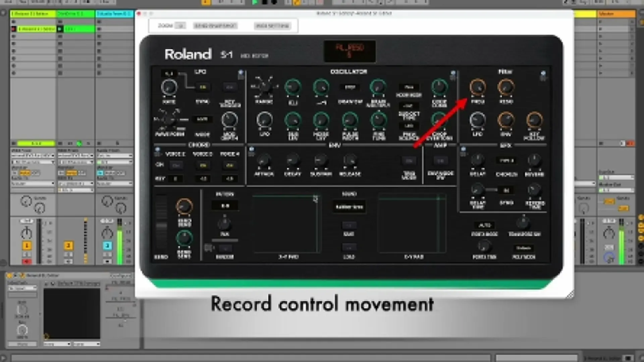Image resolution: width=644 pixels, height=362 pixels.
Task: Open the POLY MODE selector
Action: [523, 248]
